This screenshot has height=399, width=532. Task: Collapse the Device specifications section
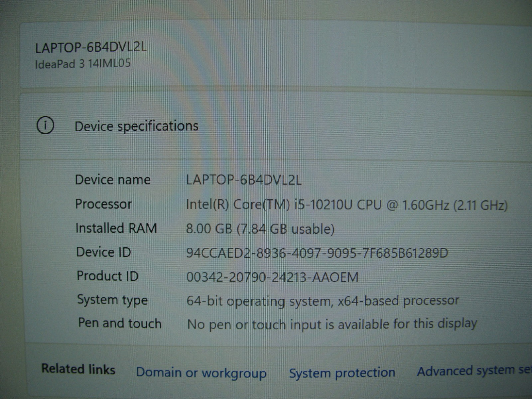[x=136, y=126]
